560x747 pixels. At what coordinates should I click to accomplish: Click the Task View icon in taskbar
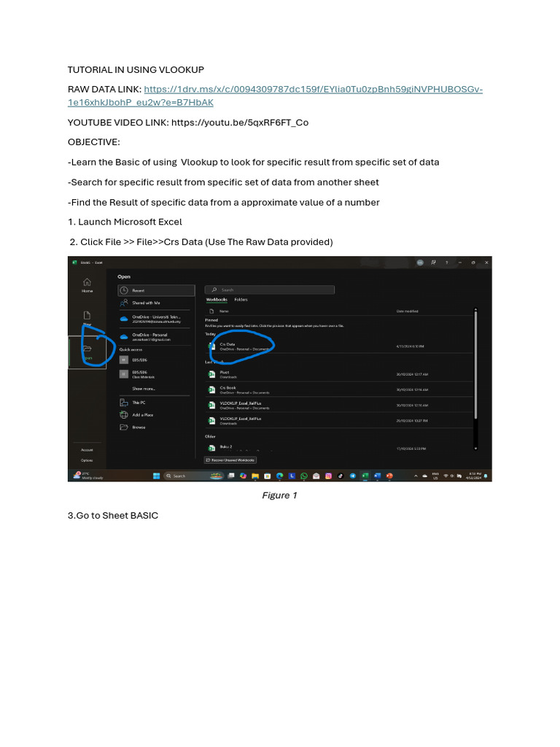(231, 476)
